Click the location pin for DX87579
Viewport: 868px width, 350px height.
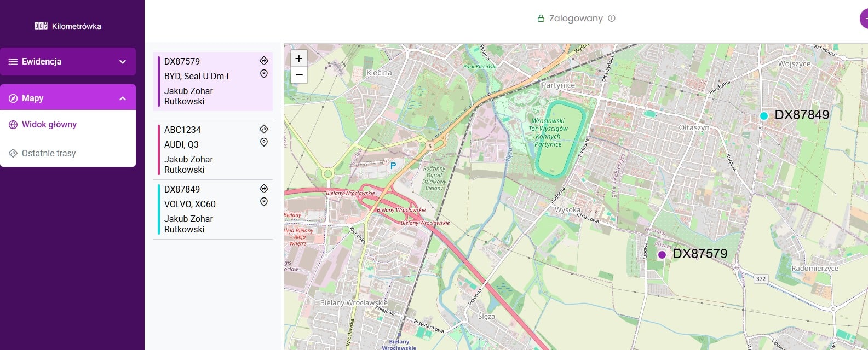click(x=263, y=74)
